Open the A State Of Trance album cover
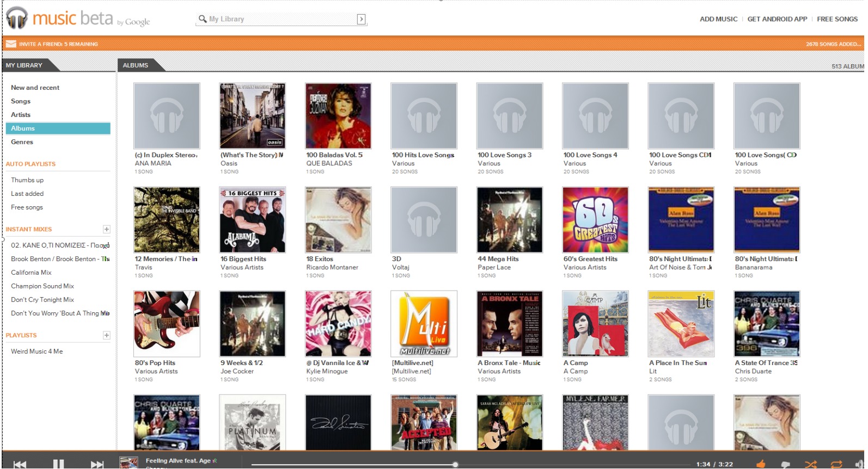Screen dimensions: 868x469 (767, 324)
